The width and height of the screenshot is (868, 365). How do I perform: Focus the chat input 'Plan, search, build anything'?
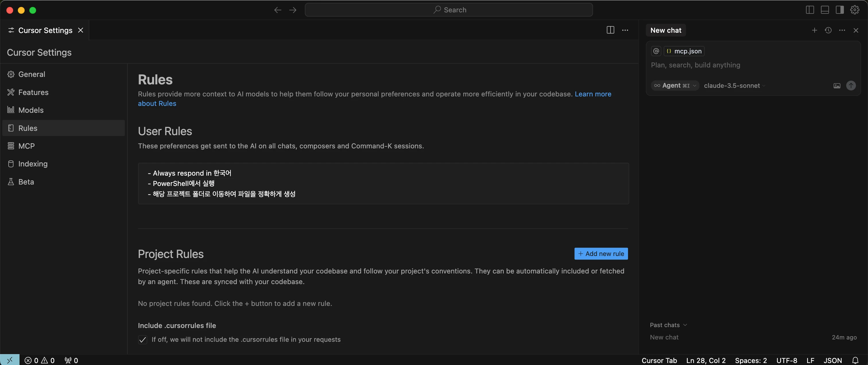pyautogui.click(x=753, y=65)
